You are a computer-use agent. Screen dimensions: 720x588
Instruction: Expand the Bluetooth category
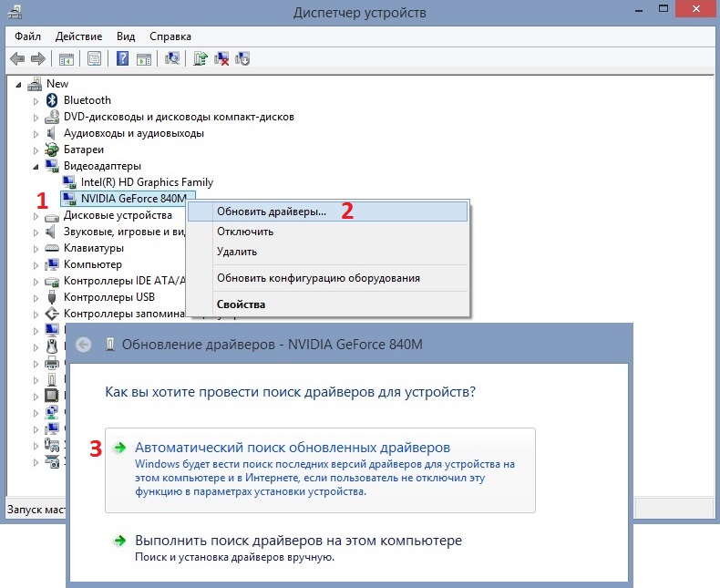(x=36, y=101)
